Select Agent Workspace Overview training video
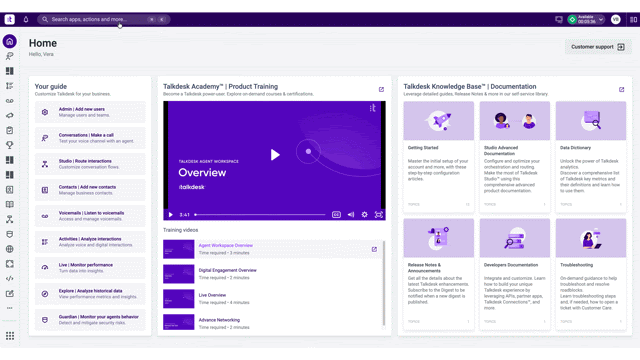The width and height of the screenshot is (640, 360). 272,249
